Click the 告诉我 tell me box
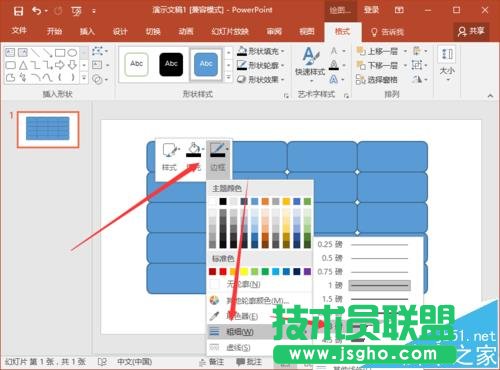 click(x=387, y=32)
